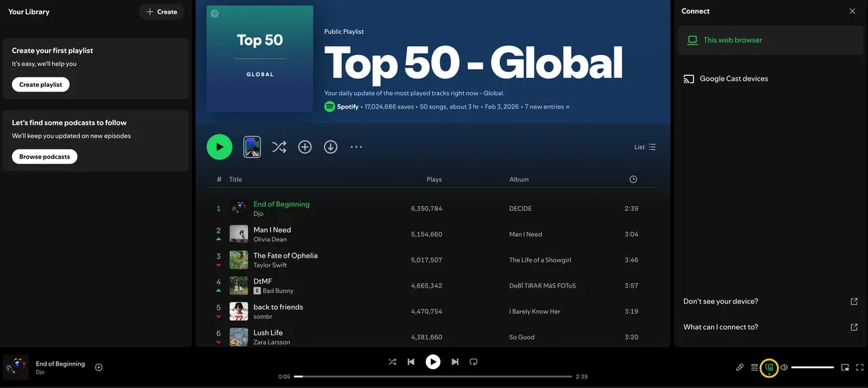868x388 pixels.
Task: Select Man I Need song title
Action: (272, 230)
